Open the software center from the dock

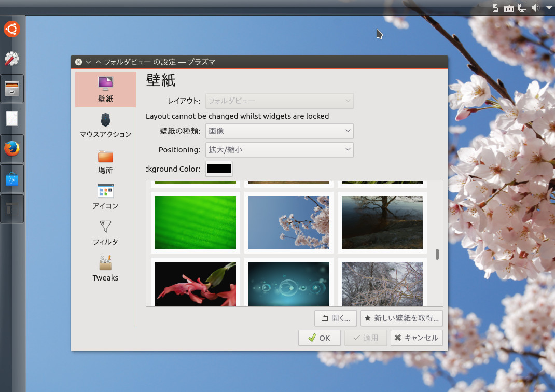tap(11, 178)
